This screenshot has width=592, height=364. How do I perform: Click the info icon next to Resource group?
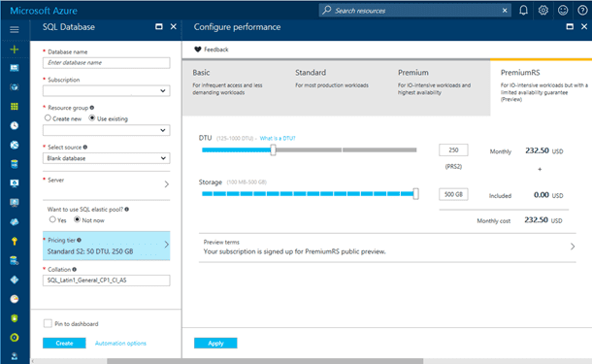tap(92, 108)
